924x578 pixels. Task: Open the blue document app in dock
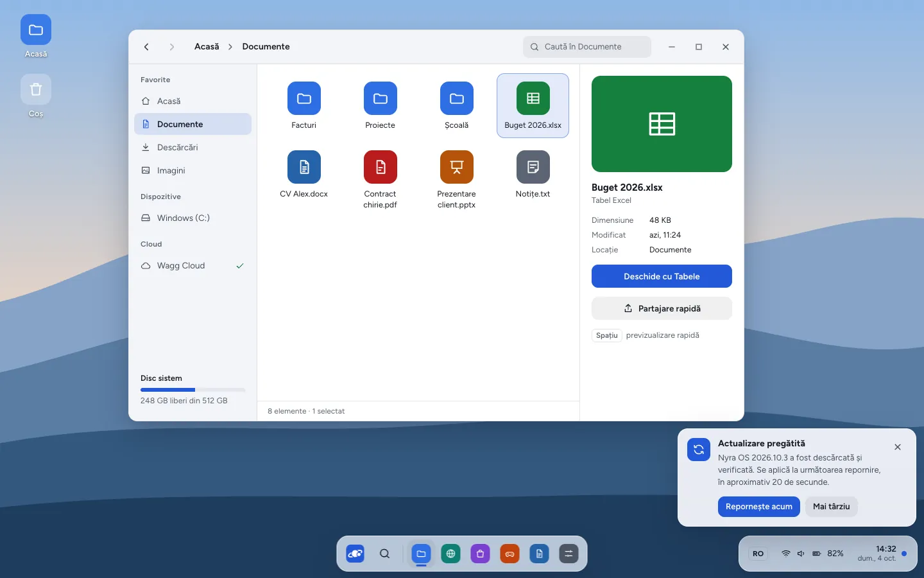point(540,554)
